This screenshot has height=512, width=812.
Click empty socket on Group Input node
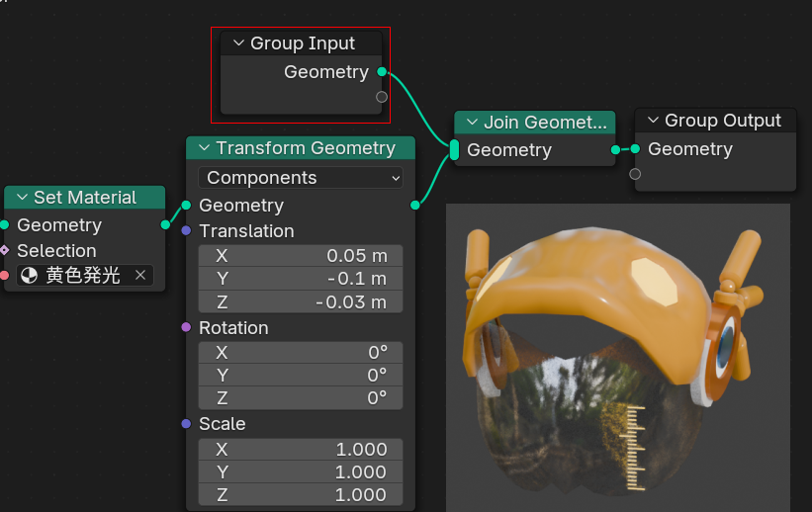click(x=382, y=97)
